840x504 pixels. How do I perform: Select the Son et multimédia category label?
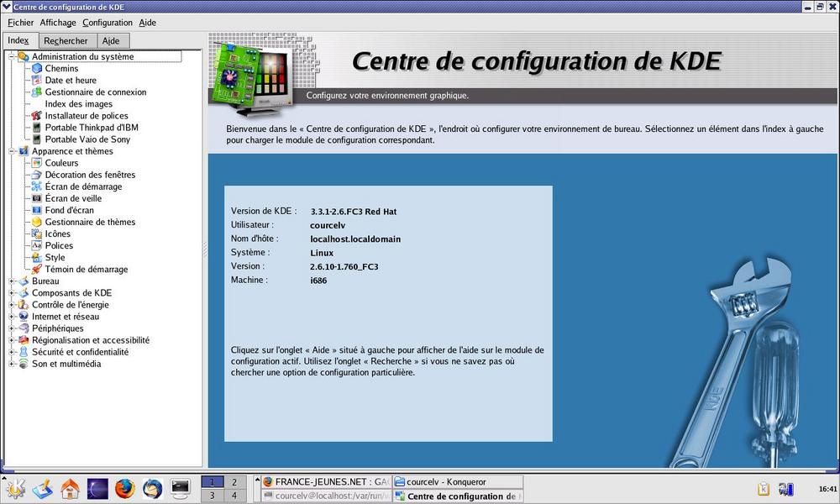point(66,364)
